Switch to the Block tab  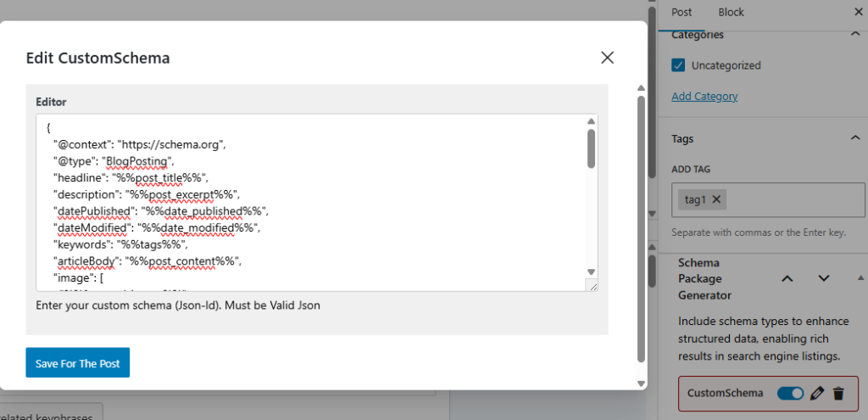point(731,12)
